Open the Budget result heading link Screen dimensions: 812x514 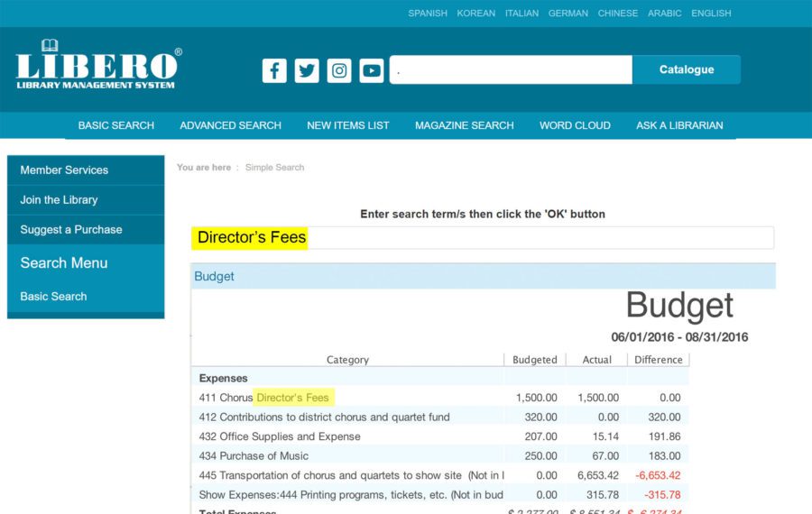tap(214, 276)
